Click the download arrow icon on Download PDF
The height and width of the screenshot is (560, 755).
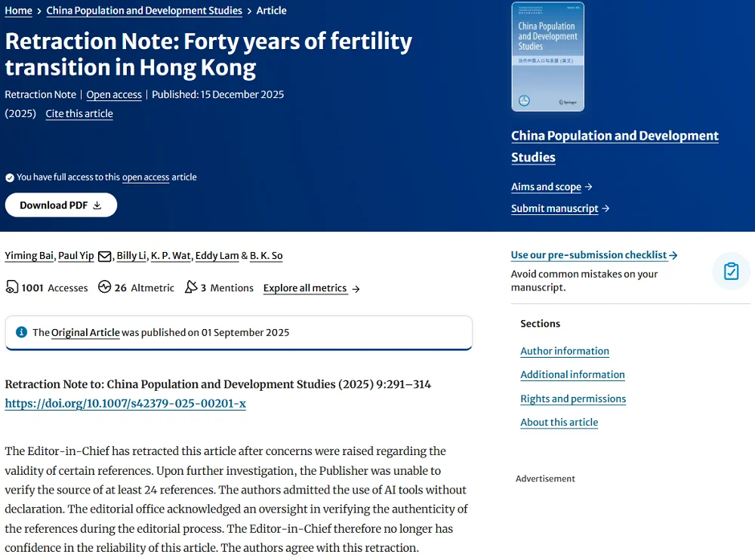[97, 205]
